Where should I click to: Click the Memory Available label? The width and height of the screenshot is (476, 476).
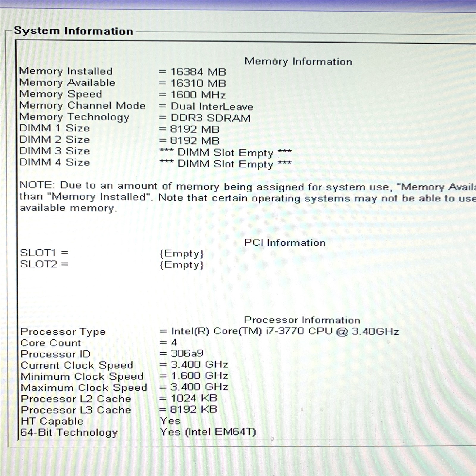point(67,83)
